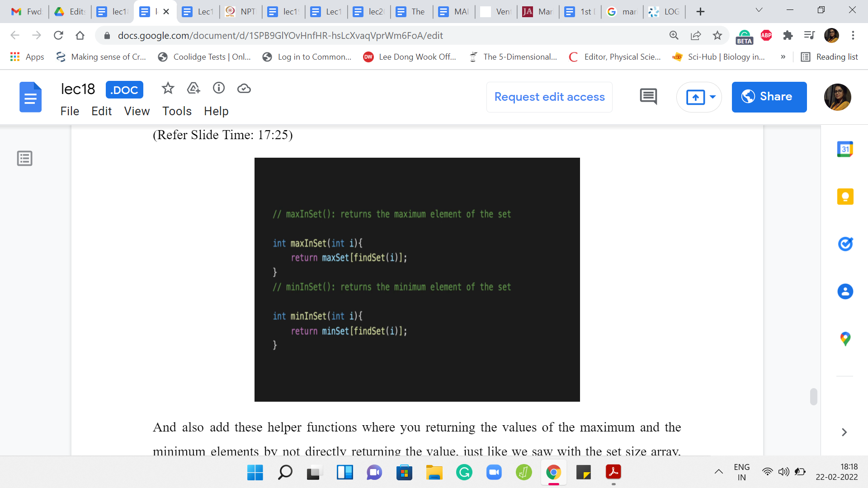Screen dimensions: 868x488
Task: Open Google Tasks side panel
Action: pos(845,244)
